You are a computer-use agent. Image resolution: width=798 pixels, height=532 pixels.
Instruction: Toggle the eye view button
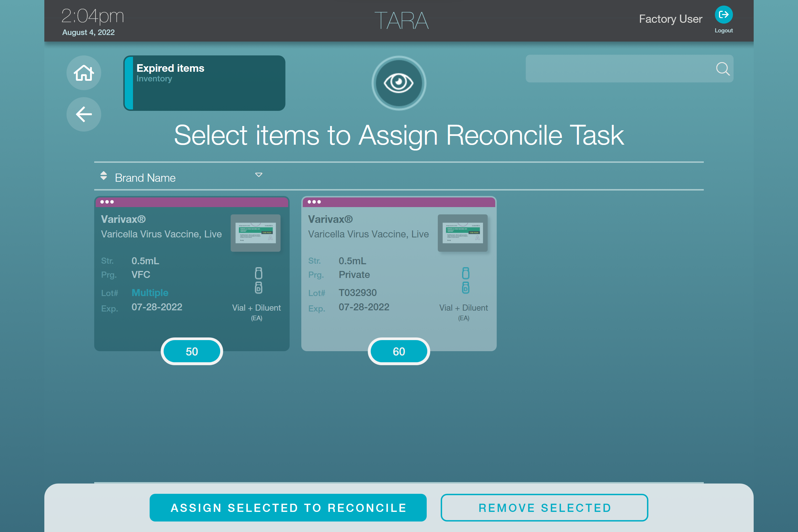point(399,83)
